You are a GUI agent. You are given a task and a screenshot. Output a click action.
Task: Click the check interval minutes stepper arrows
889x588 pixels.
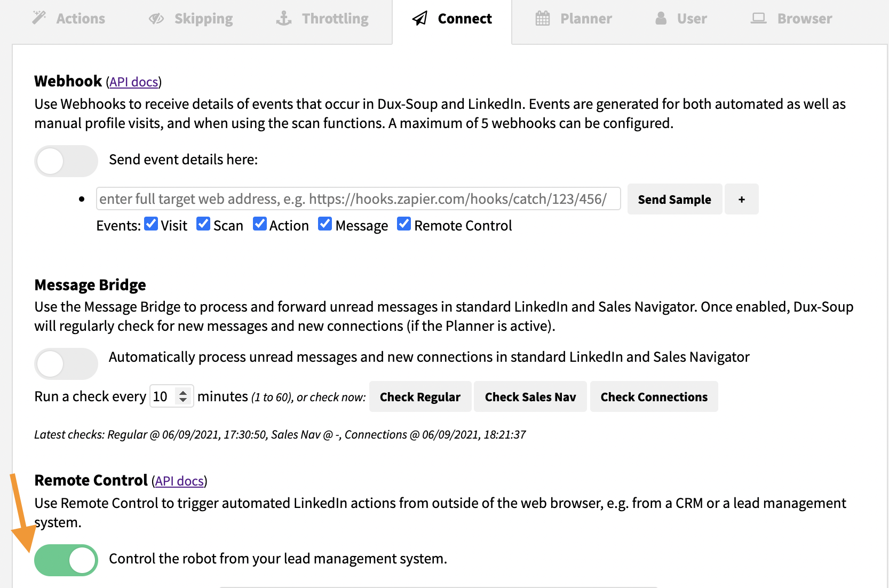pyautogui.click(x=183, y=396)
